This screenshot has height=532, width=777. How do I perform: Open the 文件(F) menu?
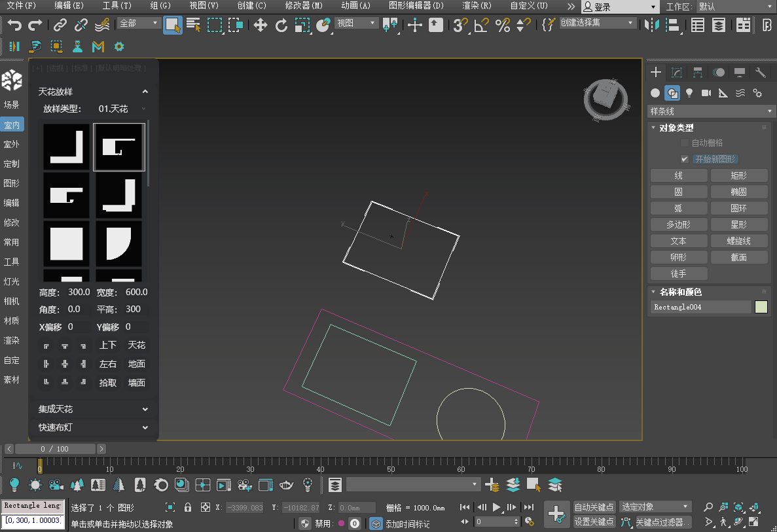[22, 5]
